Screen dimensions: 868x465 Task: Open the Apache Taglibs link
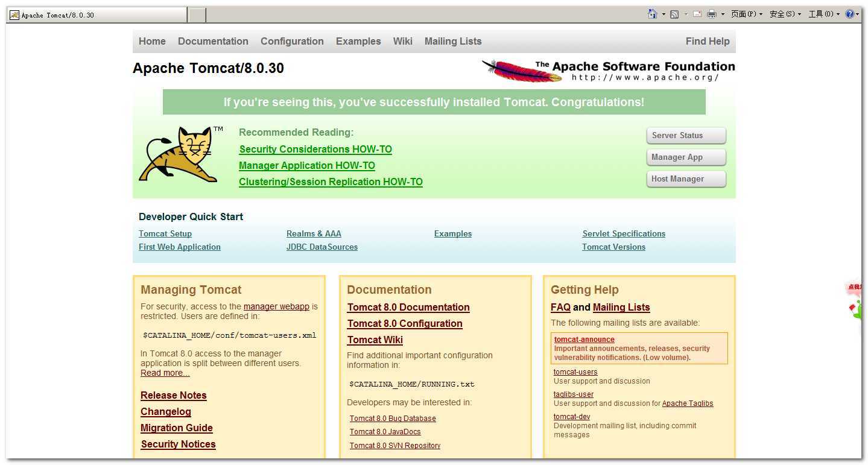[688, 403]
